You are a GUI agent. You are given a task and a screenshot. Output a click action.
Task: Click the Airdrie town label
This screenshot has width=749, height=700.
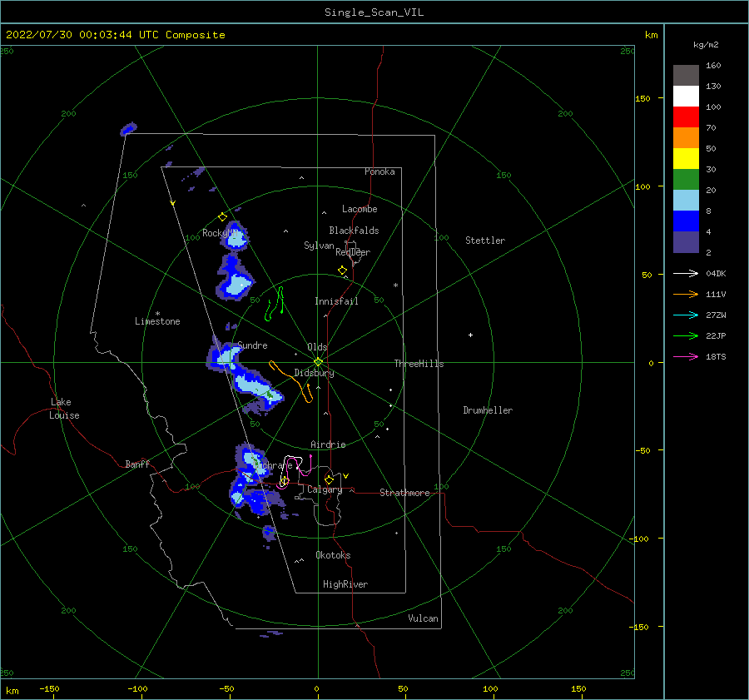[x=328, y=444]
